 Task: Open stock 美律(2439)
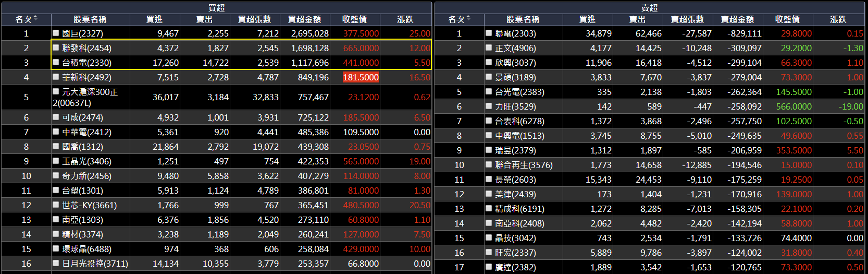pyautogui.click(x=515, y=194)
